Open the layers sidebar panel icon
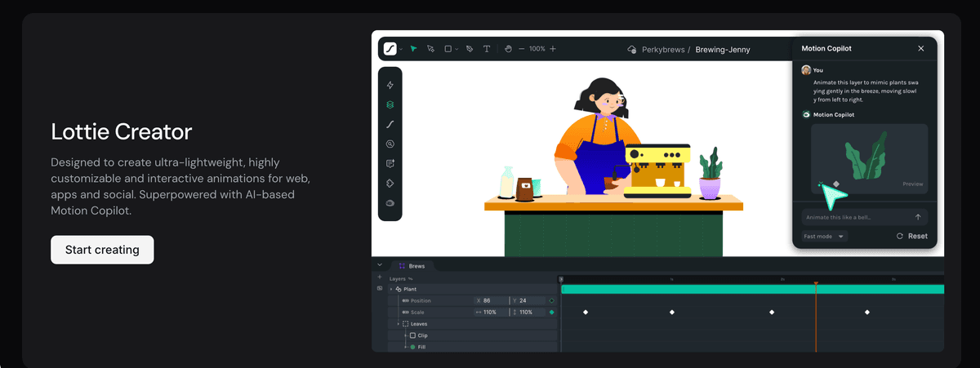The height and width of the screenshot is (368, 980). (x=390, y=104)
